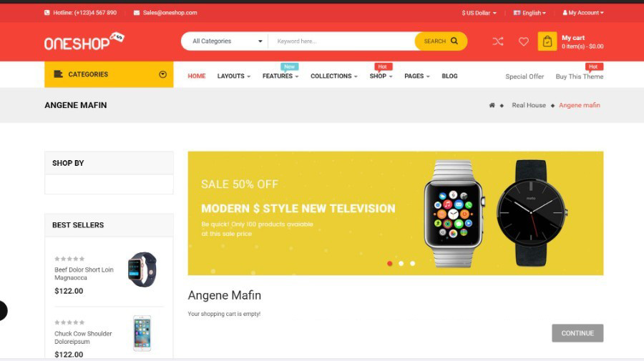The width and height of the screenshot is (644, 361).
Task: Click the compare shuffle arrows icon
Action: point(498,41)
